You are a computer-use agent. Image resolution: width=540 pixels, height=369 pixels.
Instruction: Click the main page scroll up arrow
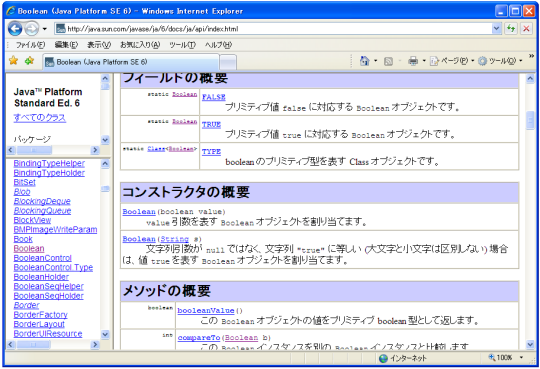click(530, 79)
